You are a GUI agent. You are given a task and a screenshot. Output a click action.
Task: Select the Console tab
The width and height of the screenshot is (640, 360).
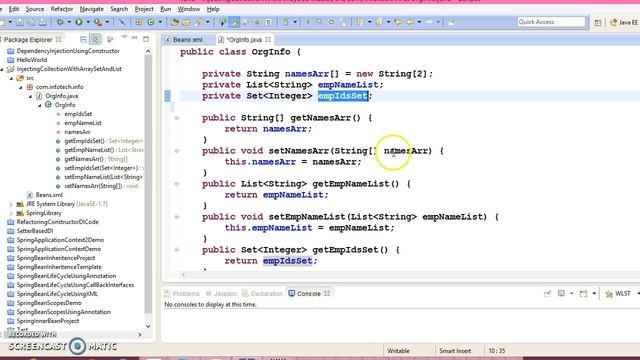(x=309, y=293)
